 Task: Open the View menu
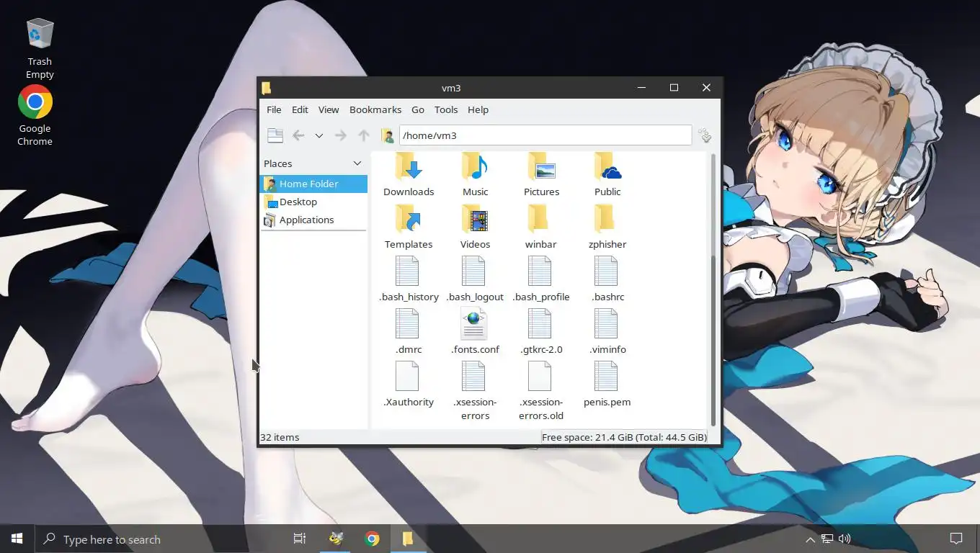click(x=329, y=109)
